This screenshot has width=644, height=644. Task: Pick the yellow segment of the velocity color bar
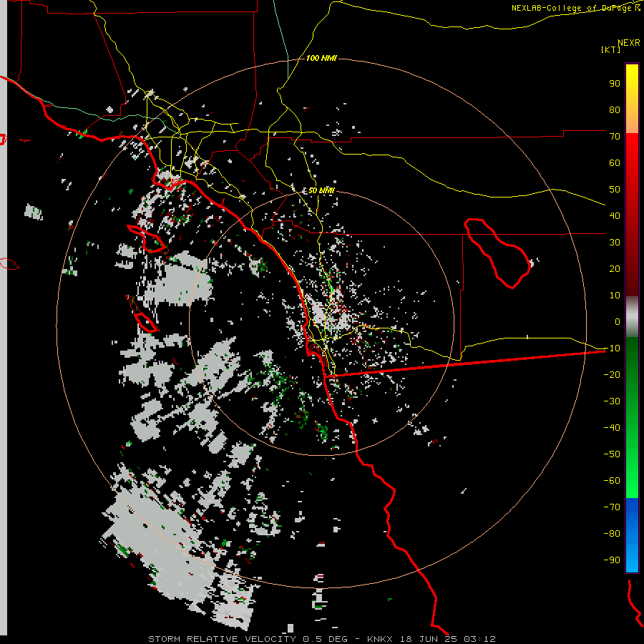(x=632, y=99)
